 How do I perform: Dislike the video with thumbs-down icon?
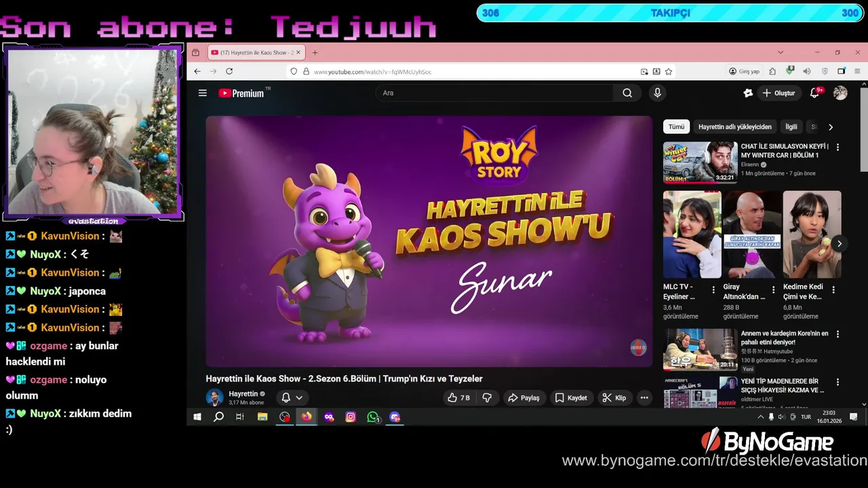tap(487, 398)
